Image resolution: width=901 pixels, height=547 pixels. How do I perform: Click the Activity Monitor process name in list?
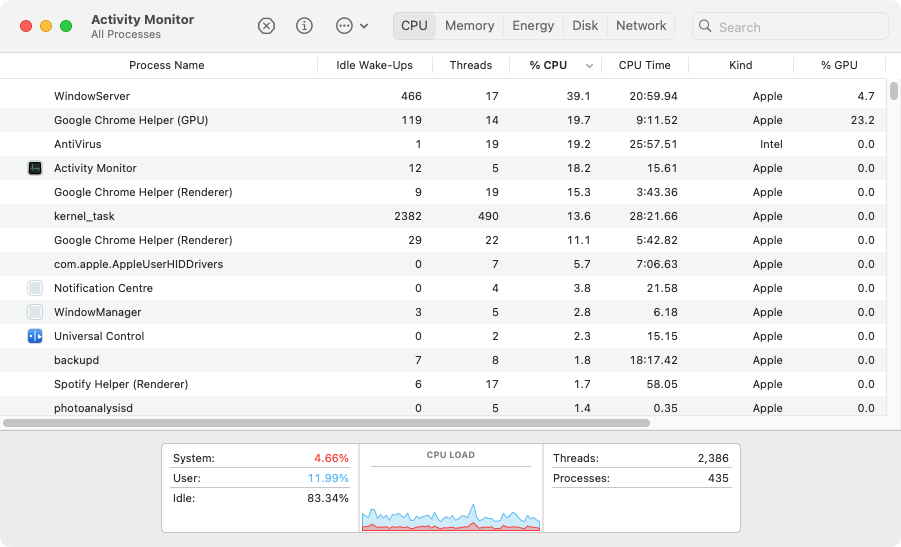[x=95, y=168]
